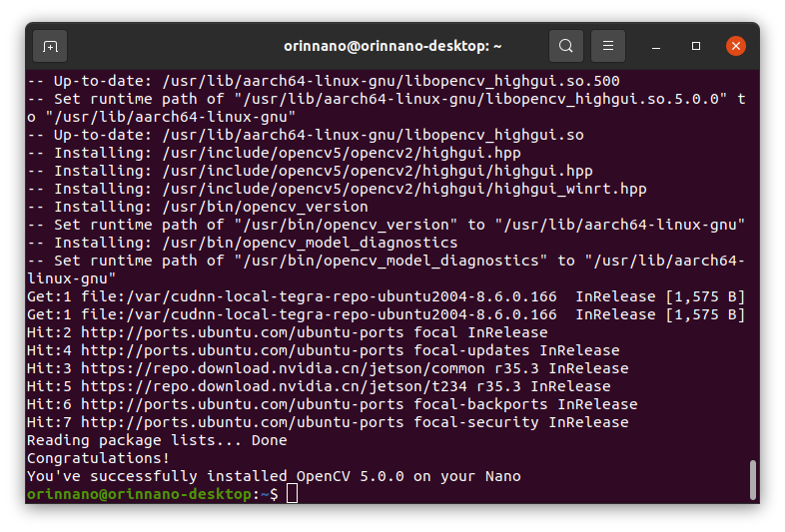
Task: Click the terminal scrollbar handle
Action: 752,480
